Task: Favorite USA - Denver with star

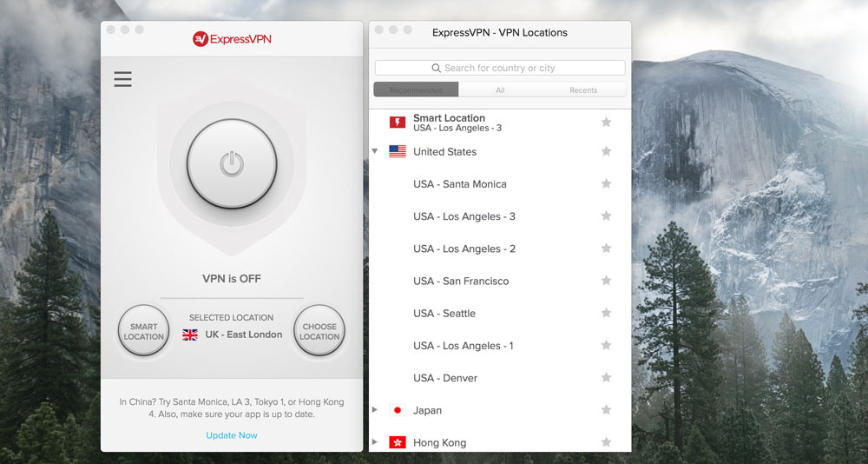Action: click(606, 377)
